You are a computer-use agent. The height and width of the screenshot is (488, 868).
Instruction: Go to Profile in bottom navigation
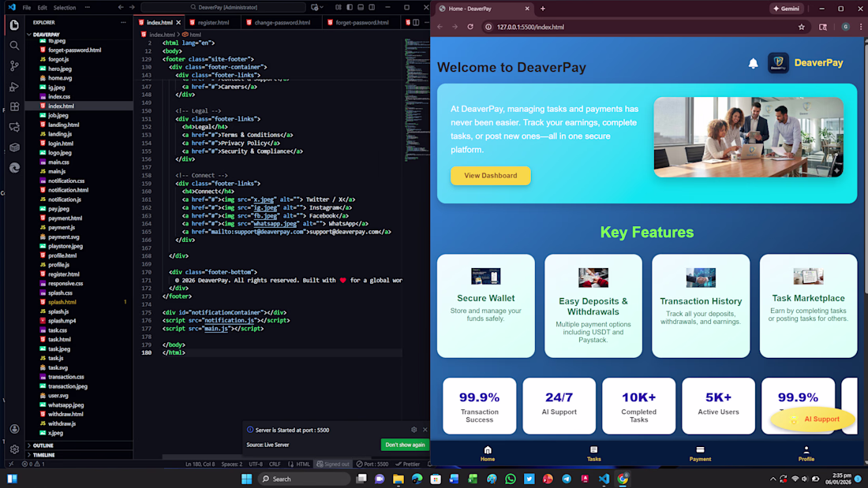[806, 453]
